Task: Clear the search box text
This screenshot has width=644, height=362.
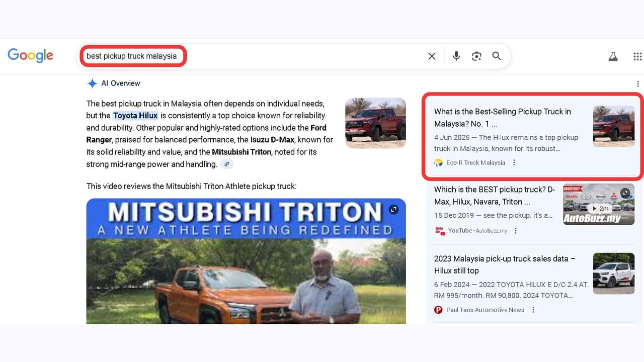Action: point(432,56)
